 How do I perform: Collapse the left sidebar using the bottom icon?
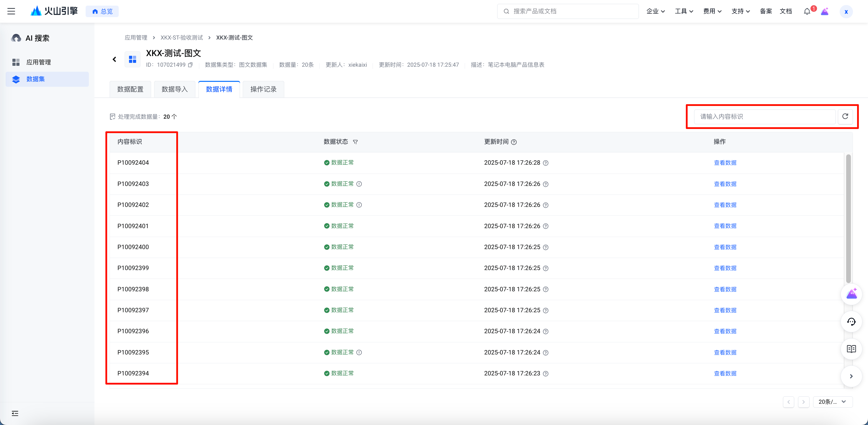(x=15, y=413)
